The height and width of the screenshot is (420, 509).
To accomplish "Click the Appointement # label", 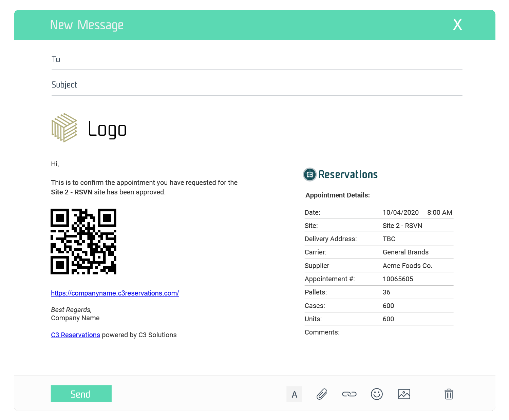I will tap(329, 279).
